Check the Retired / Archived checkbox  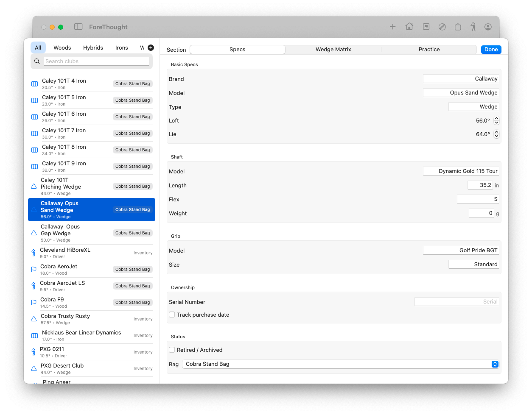click(x=172, y=350)
